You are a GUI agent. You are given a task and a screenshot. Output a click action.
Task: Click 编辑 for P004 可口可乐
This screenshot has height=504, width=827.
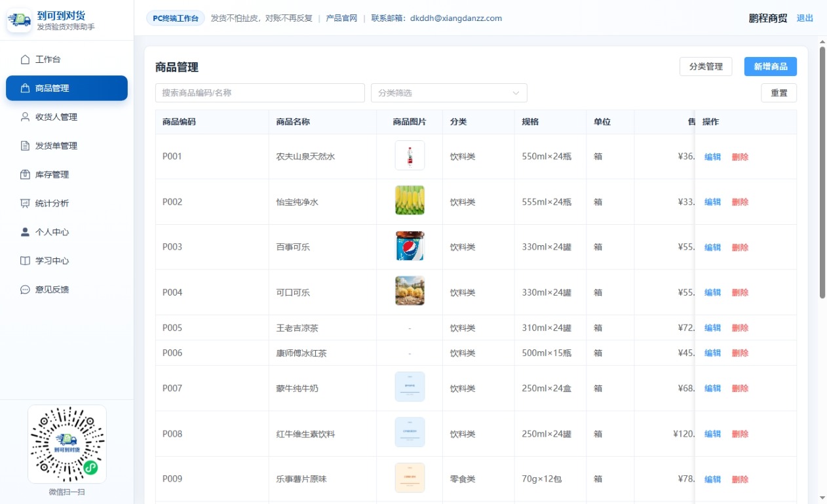712,292
